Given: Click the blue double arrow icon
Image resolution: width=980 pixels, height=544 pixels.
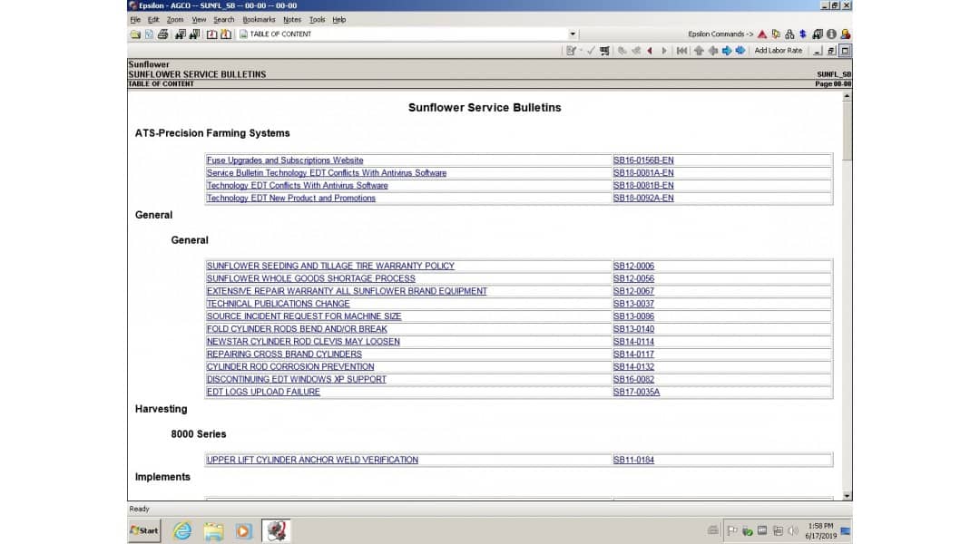Looking at the screenshot, I should click(740, 51).
